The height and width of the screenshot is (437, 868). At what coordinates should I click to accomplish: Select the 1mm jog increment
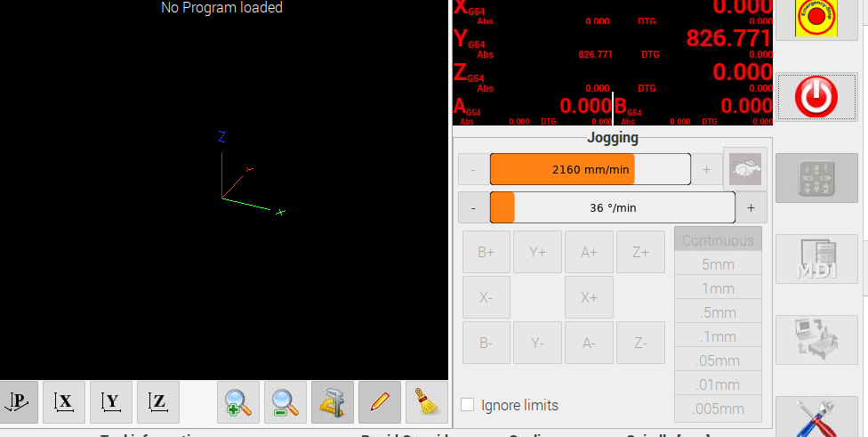tap(718, 288)
